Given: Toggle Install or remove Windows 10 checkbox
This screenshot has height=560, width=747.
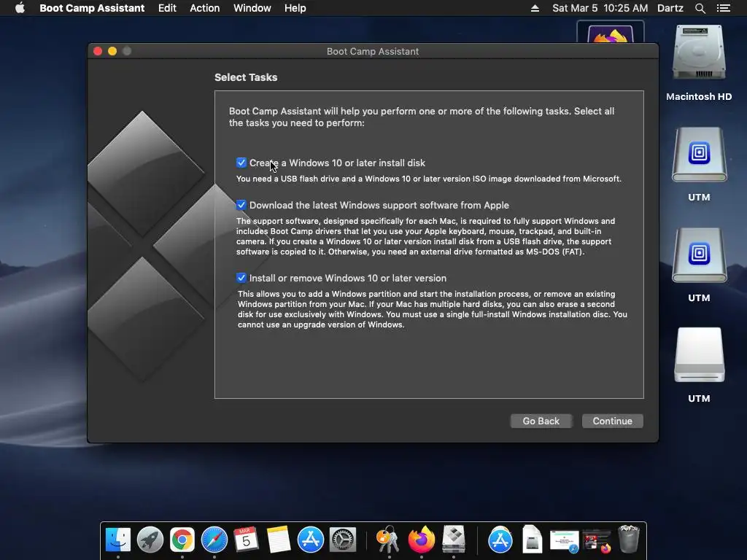Looking at the screenshot, I should [241, 278].
